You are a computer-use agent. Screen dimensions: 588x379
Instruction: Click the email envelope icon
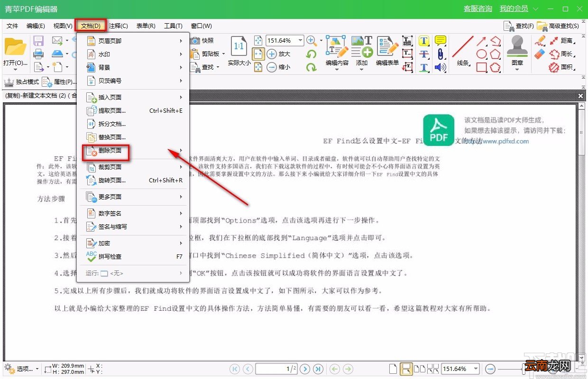click(x=57, y=41)
